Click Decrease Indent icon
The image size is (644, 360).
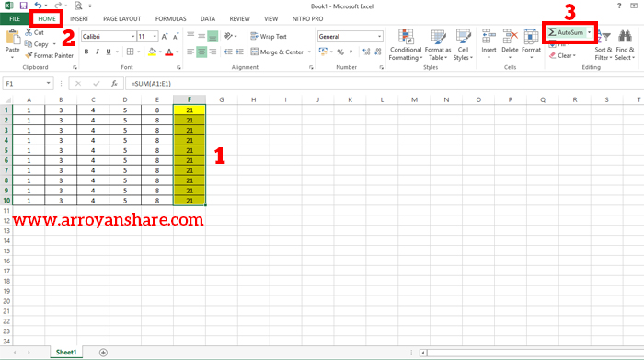pos(228,52)
